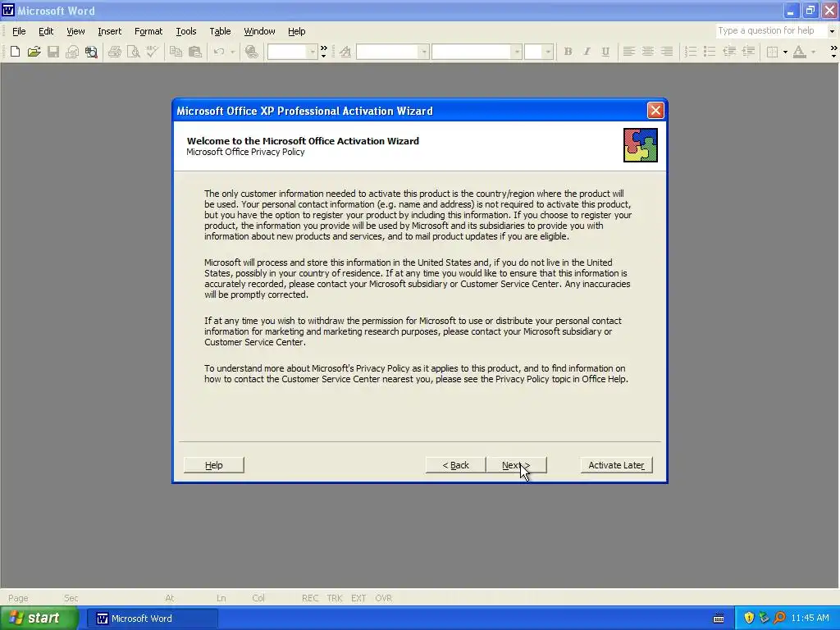The width and height of the screenshot is (840, 630).
Task: Click the security shield tray icon
Action: [749, 619]
